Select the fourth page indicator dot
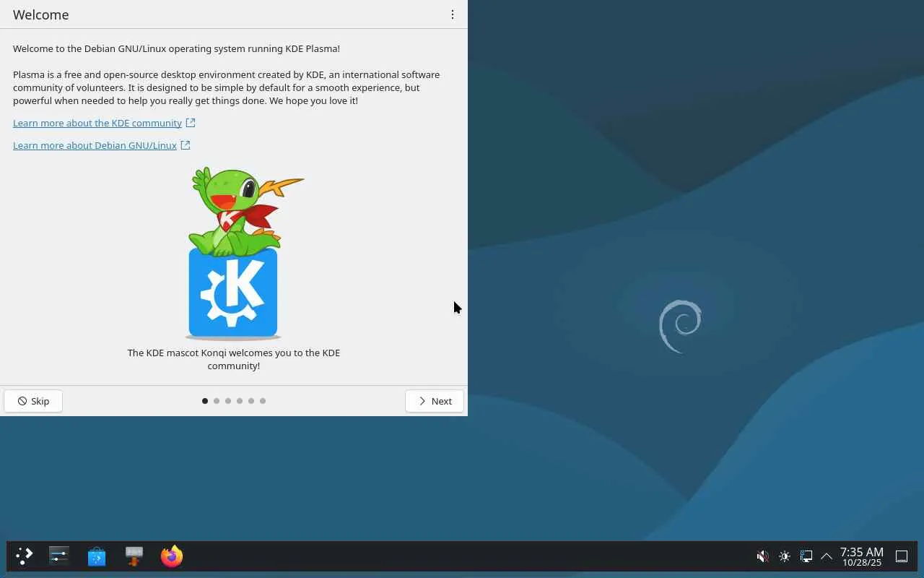This screenshot has width=924, height=578. pyautogui.click(x=240, y=401)
